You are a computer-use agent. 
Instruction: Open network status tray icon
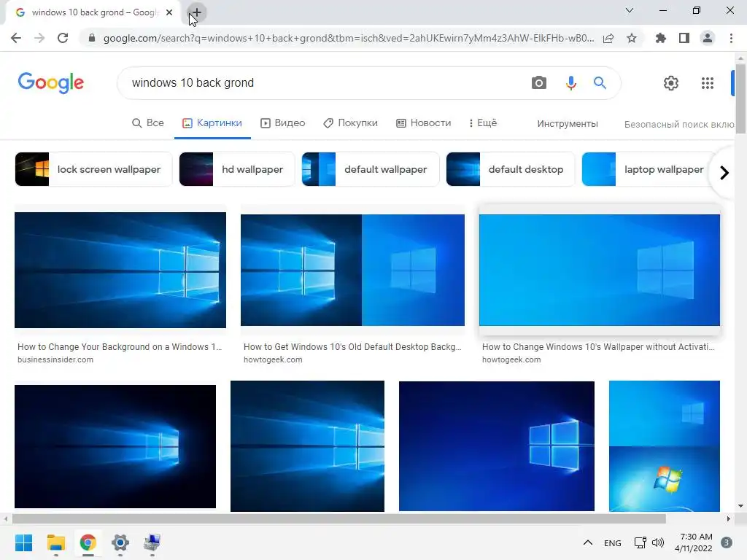click(x=640, y=542)
